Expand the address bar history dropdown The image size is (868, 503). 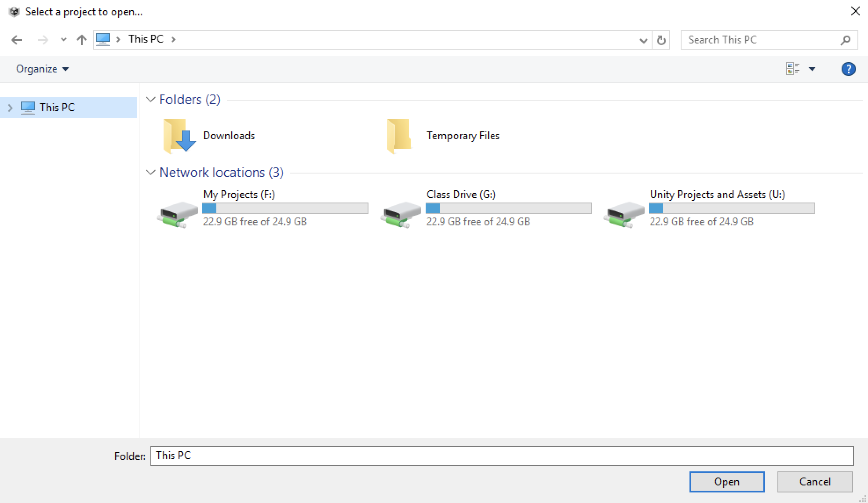(x=643, y=40)
